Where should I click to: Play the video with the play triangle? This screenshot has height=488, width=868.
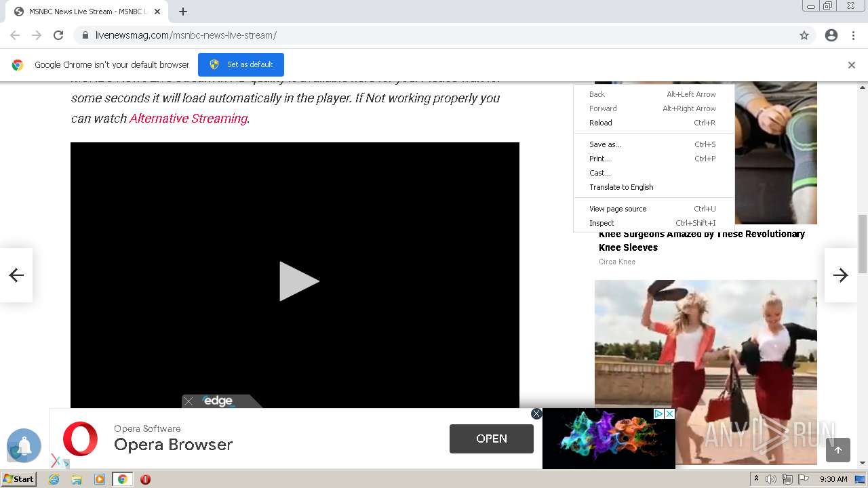[x=298, y=281]
